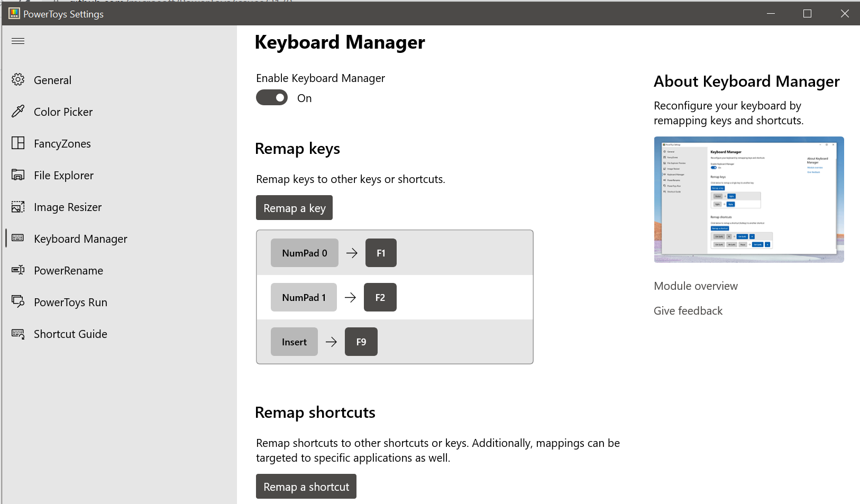Click the Color Picker eyedropper icon
Viewport: 860px width, 504px height.
[18, 111]
